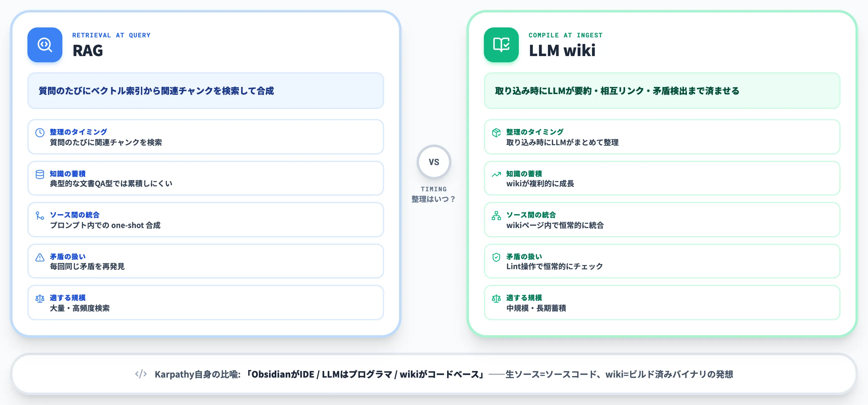
Task: Click the shield check icon in LLM wiki 矛盾の扱い row
Action: point(496,257)
